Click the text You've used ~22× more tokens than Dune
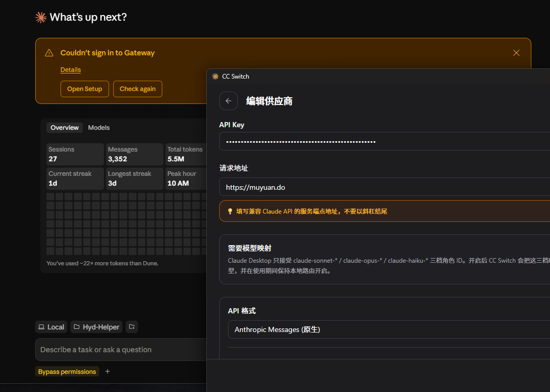The image size is (550, 392). (102, 263)
